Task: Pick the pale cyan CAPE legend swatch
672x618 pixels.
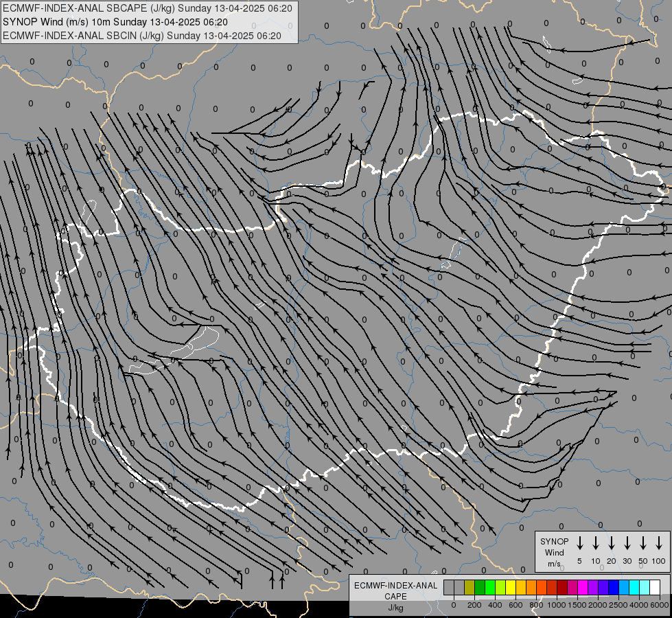Action: coord(644,587)
